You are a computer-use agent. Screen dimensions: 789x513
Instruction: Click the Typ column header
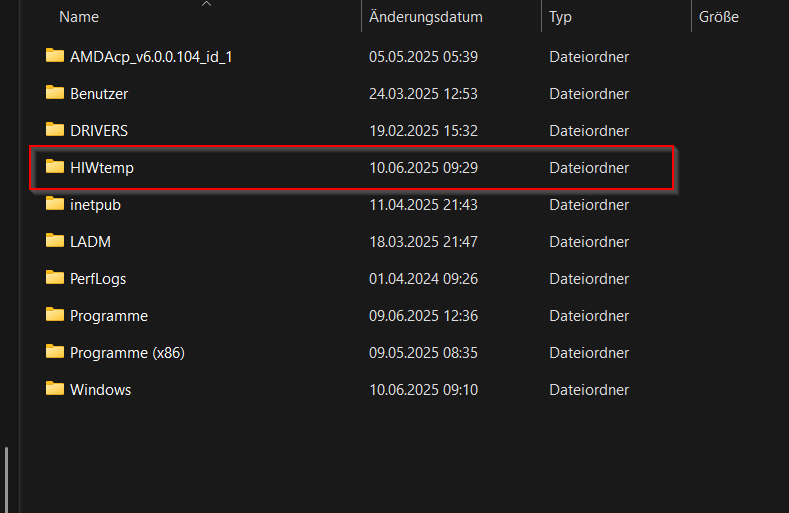click(561, 17)
